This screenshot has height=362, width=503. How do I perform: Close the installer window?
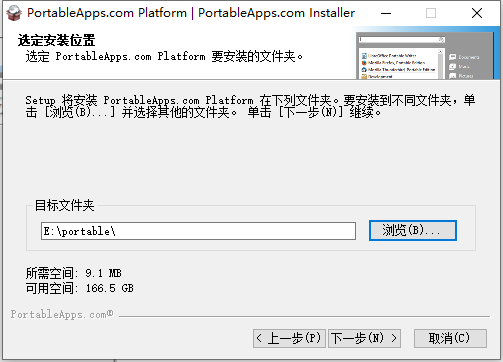click(477, 13)
